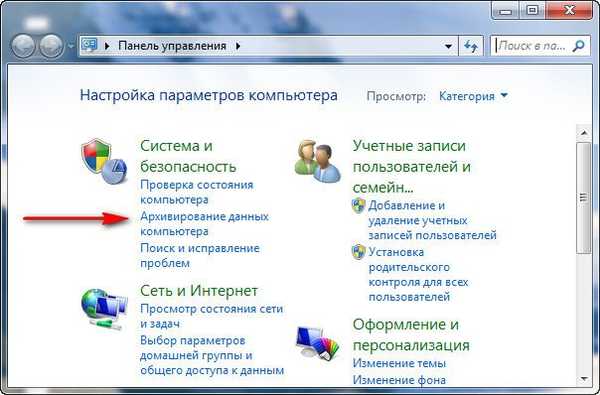
Task: Expand the address bar history dropdown
Action: [x=448, y=46]
